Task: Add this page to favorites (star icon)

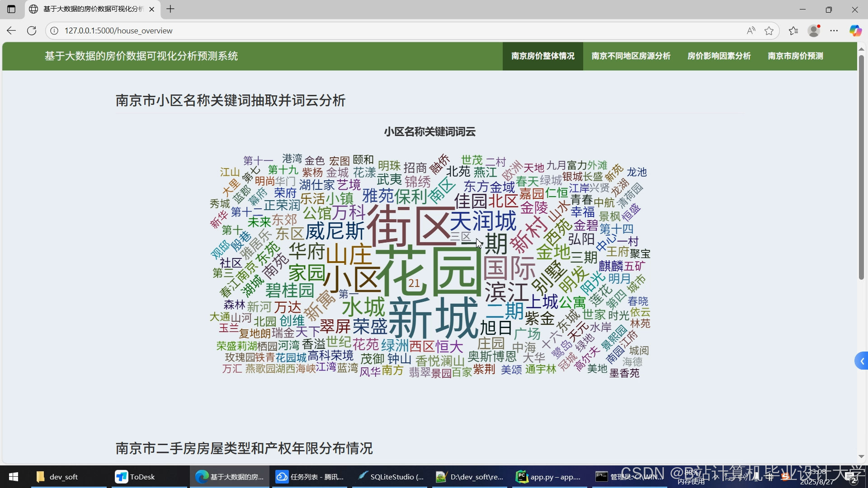Action: coord(769,31)
